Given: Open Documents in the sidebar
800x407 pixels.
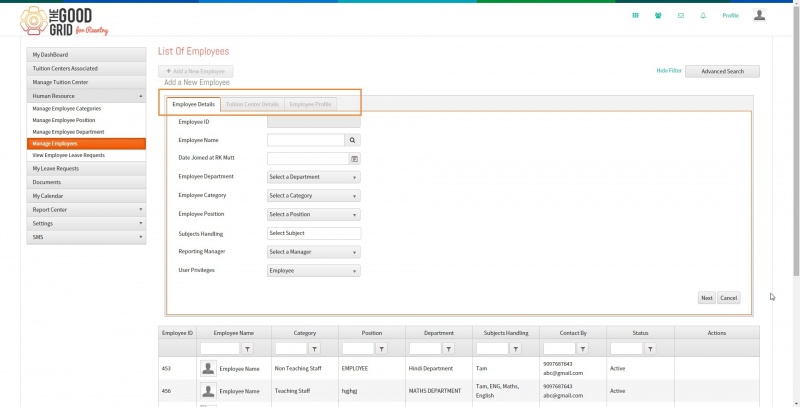Looking at the screenshot, I should tap(86, 182).
